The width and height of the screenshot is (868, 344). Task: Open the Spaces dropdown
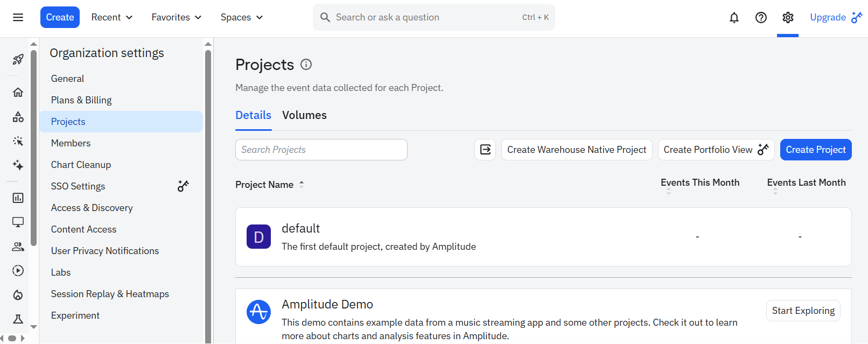(242, 17)
